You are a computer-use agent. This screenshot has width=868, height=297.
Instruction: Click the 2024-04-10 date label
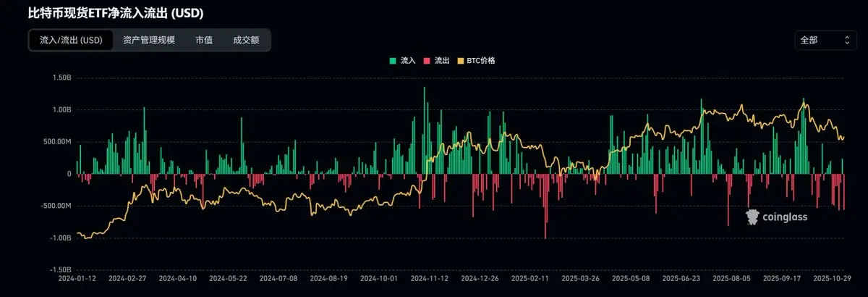click(x=177, y=277)
